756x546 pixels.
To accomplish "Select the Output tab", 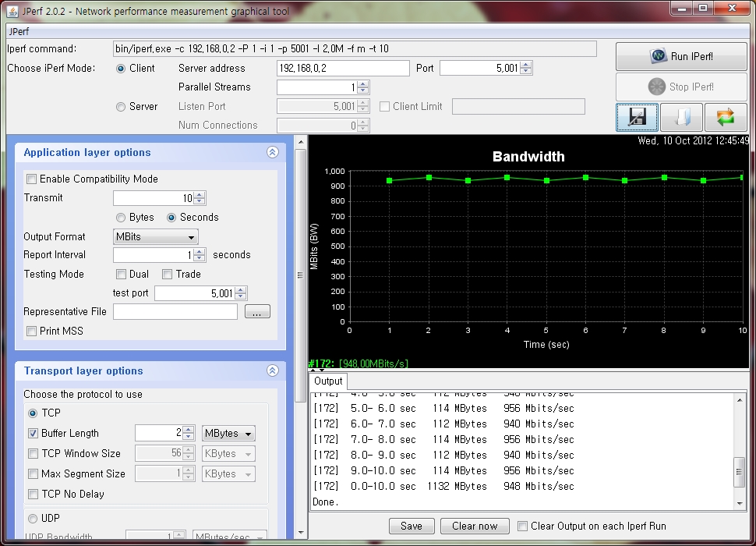I will 327,381.
